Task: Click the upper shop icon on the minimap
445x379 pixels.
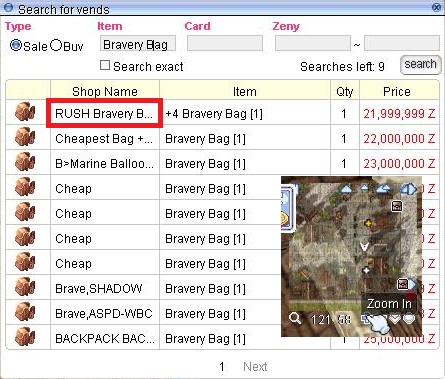Action: click(396, 206)
